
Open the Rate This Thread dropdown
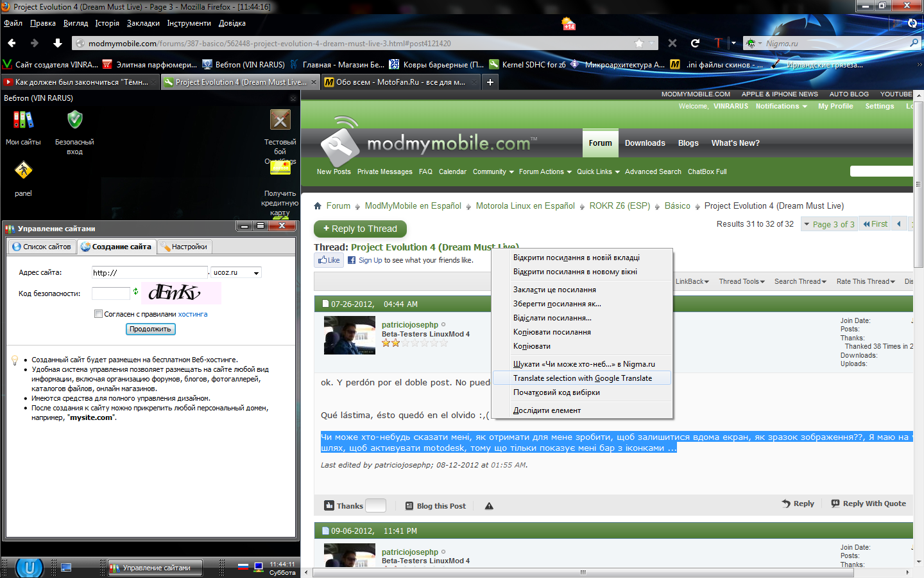(x=866, y=281)
